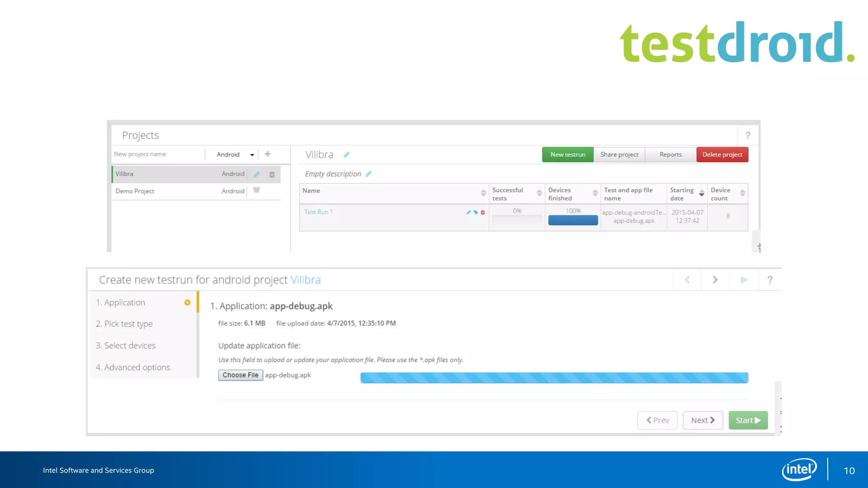Viewport: 868px width, 488px height.
Task: Click trash icon in Vilibra project row
Action: click(272, 174)
